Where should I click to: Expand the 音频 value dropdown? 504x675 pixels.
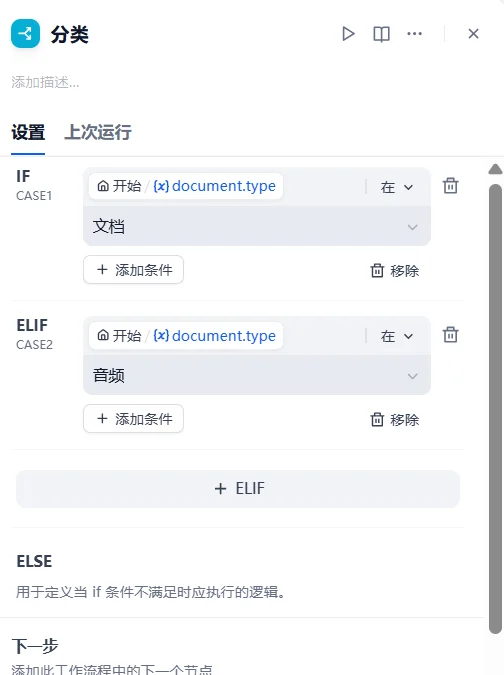[x=257, y=375]
